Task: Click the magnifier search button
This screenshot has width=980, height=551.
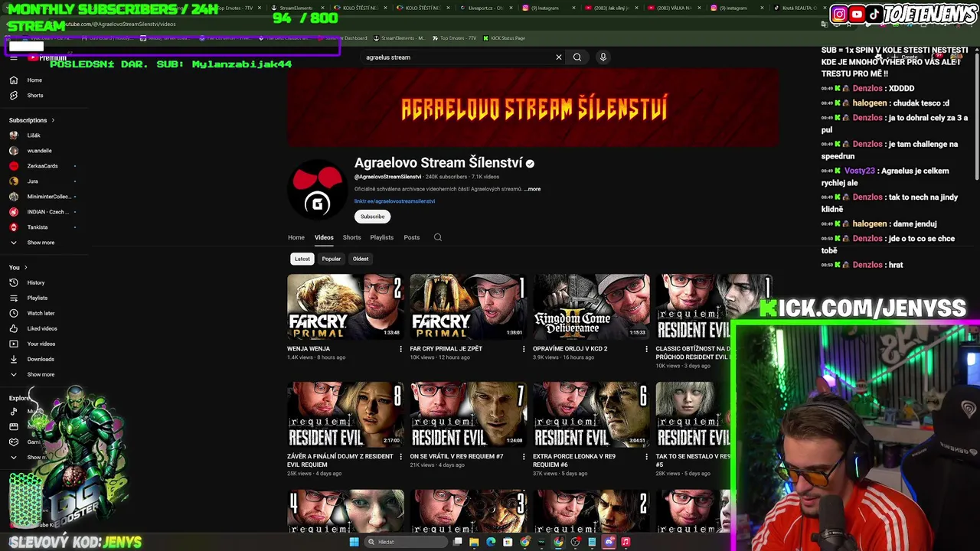Action: click(x=577, y=57)
